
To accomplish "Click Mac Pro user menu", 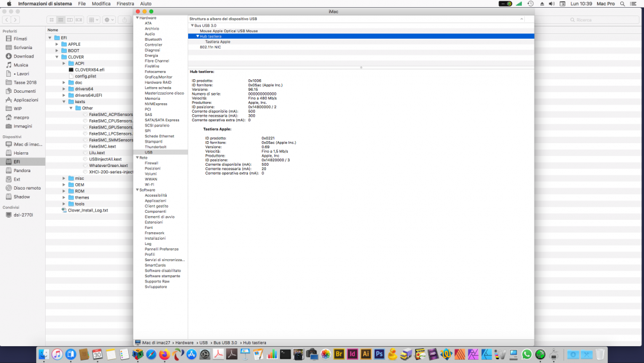I will click(605, 4).
